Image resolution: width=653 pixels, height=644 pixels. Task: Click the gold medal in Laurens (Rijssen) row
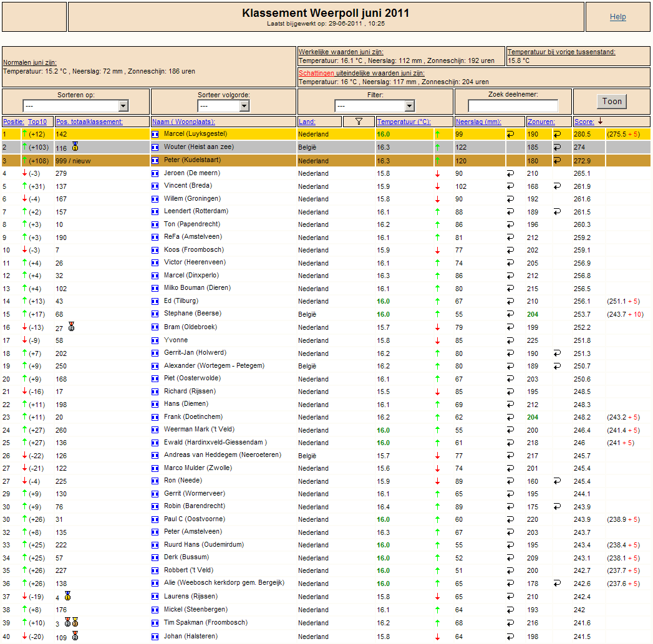(x=67, y=596)
